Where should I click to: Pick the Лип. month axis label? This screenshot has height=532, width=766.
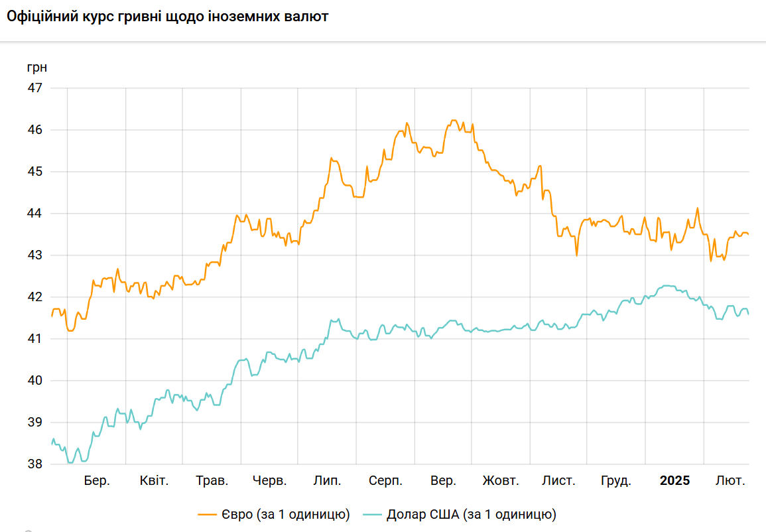point(328,481)
